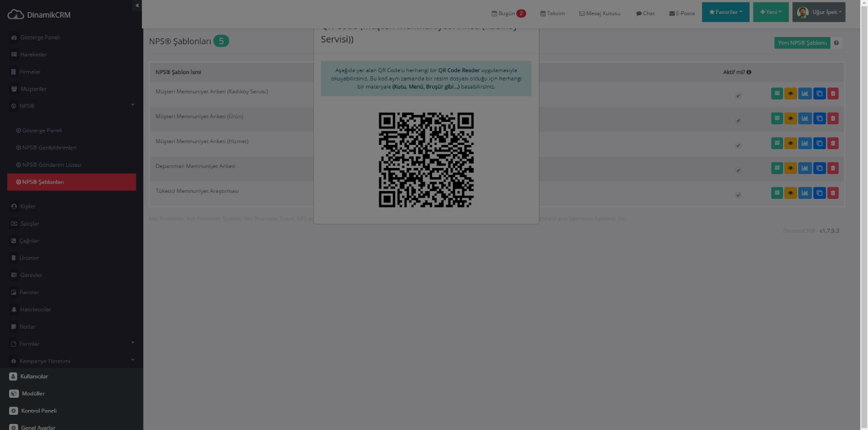Open Uğur İpek user menu

818,12
